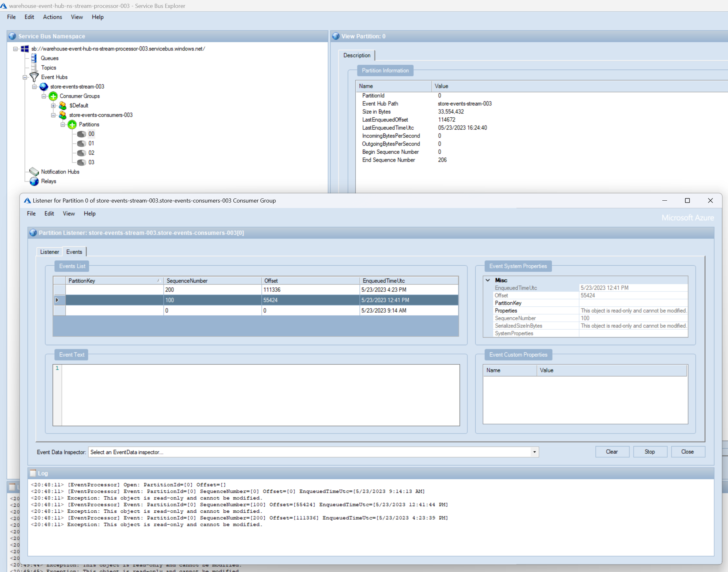Click the Consumer Groups green plus icon
The height and width of the screenshot is (572, 728).
tap(53, 96)
